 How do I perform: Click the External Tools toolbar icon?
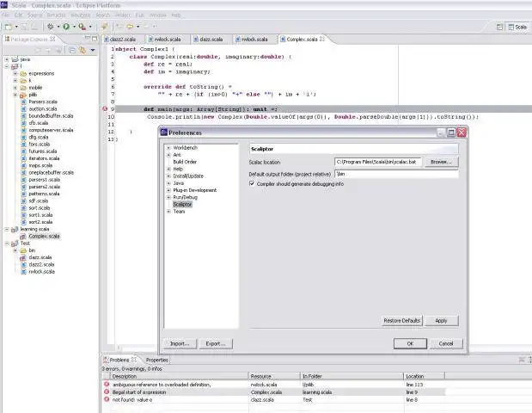click(x=83, y=27)
